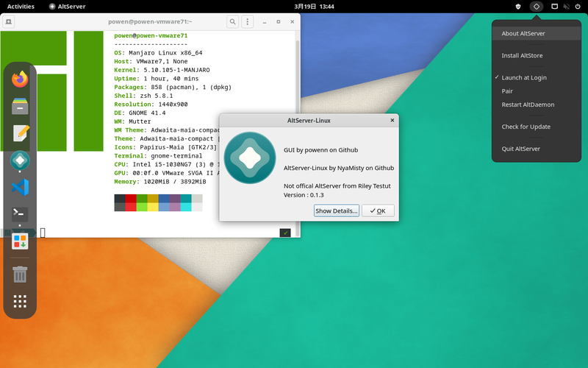This screenshot has width=588, height=368.
Task: Open the terminal hamburger menu
Action: [247, 22]
